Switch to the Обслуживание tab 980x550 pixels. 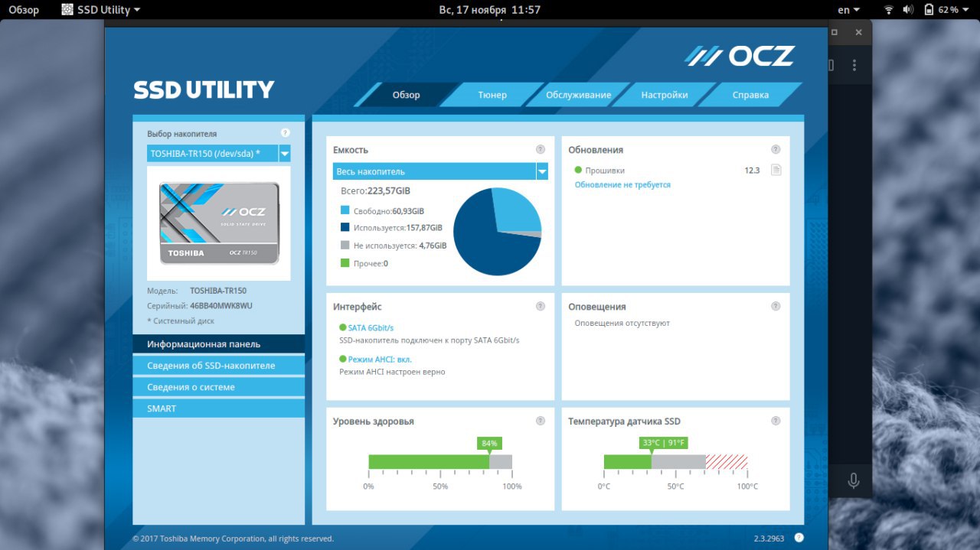(x=578, y=95)
